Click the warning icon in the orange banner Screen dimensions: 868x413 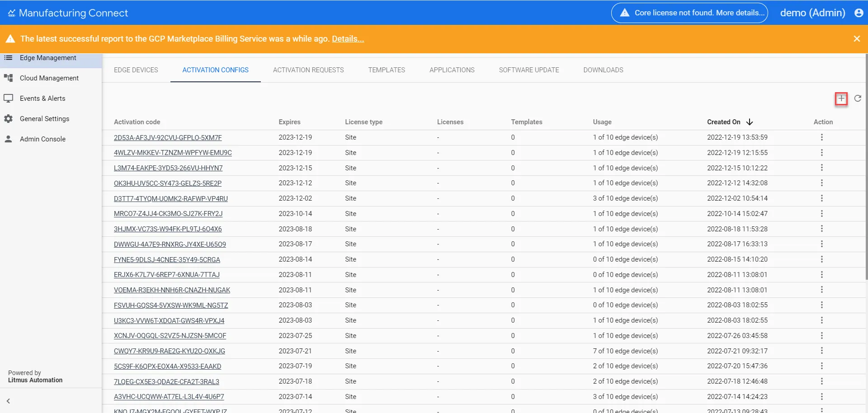coord(10,39)
